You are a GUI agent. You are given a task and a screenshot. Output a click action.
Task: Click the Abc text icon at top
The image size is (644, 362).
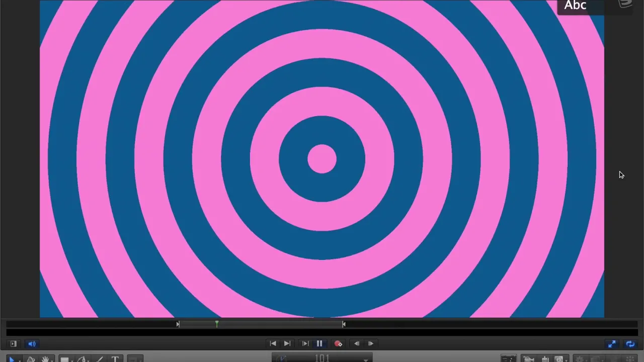click(575, 6)
